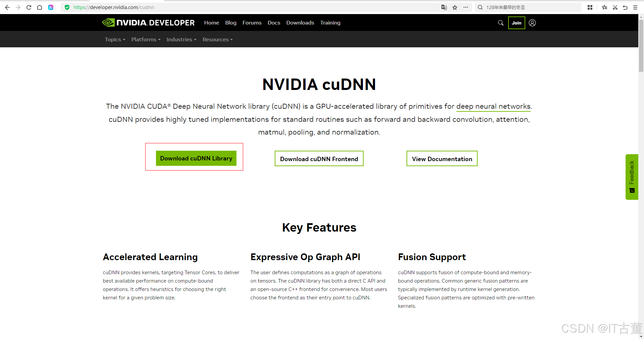Expand the Topics dropdown menu
The image size is (644, 339).
coord(115,40)
